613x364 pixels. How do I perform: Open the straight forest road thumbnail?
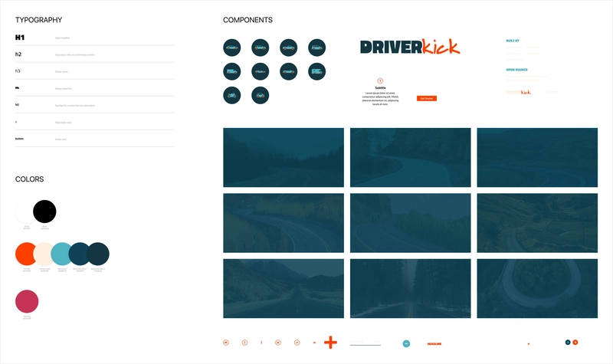(x=411, y=288)
